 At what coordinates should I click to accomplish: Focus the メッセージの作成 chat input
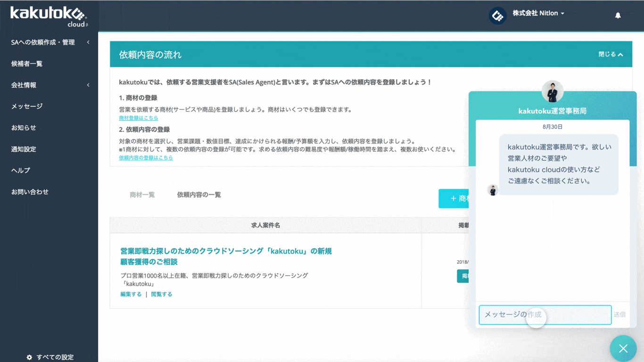pos(545,315)
